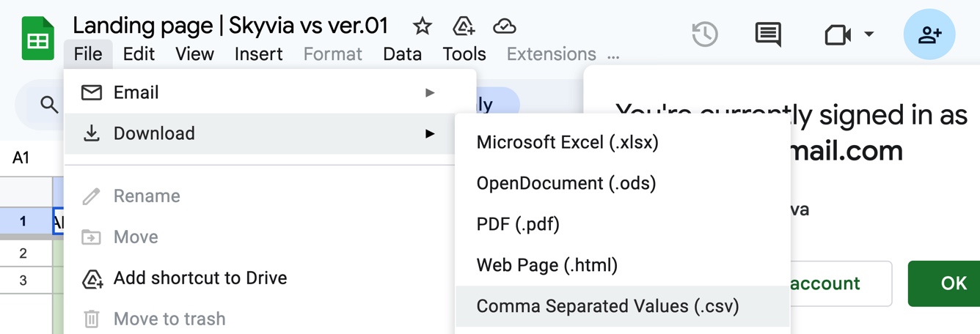980x334 pixels.
Task: Click the document title text
Action: click(230, 26)
